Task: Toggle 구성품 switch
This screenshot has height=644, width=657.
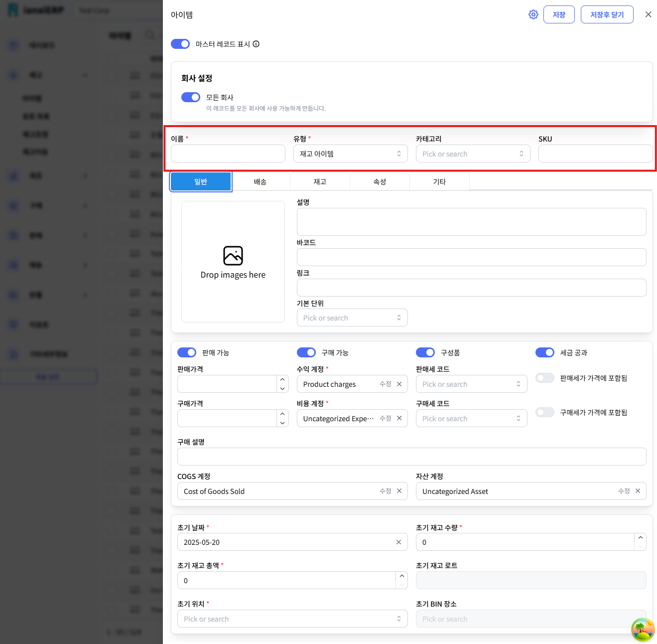Action: 425,352
